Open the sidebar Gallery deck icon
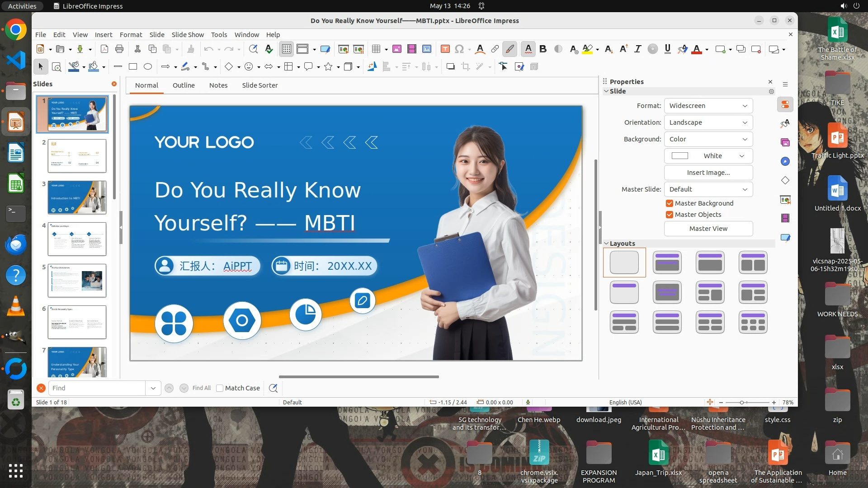868x488 pixels. pos(785,142)
